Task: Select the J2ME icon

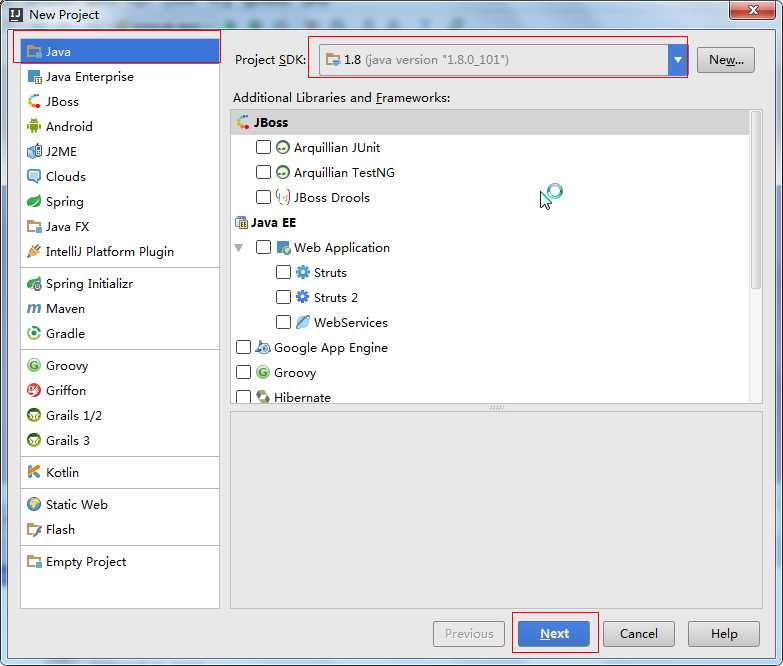Action: (34, 151)
